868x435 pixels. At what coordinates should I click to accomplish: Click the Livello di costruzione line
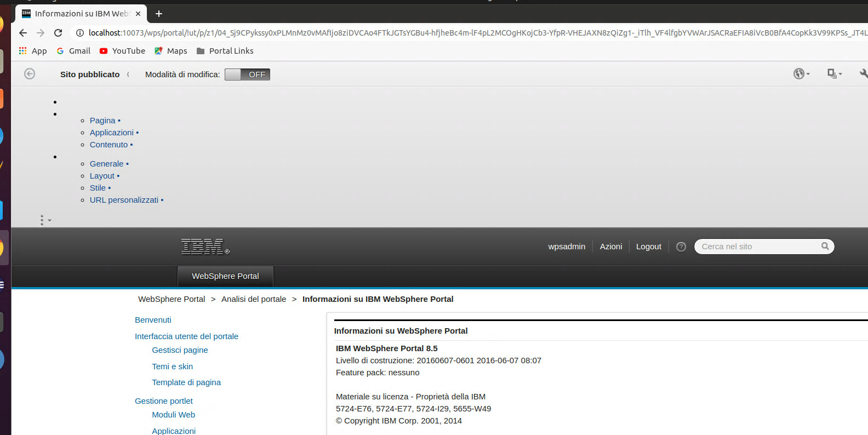click(x=438, y=360)
